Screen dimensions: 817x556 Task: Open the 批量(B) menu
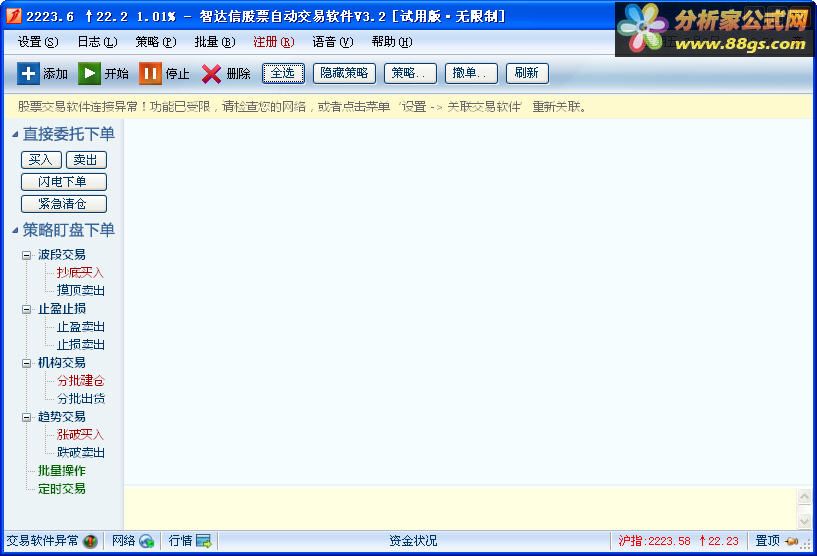[215, 42]
